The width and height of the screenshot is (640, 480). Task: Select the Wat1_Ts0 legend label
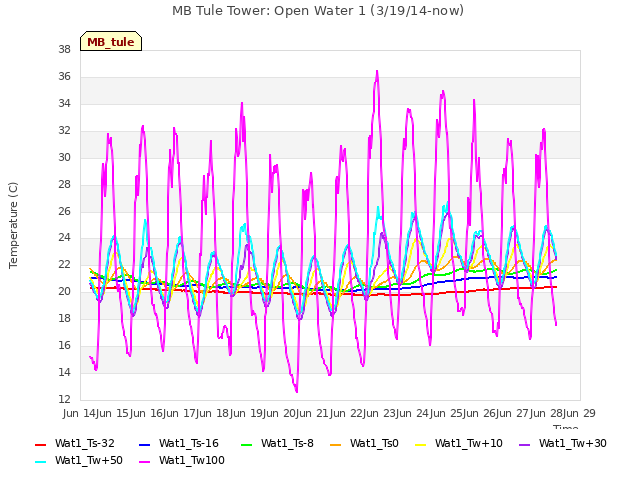click(x=374, y=443)
